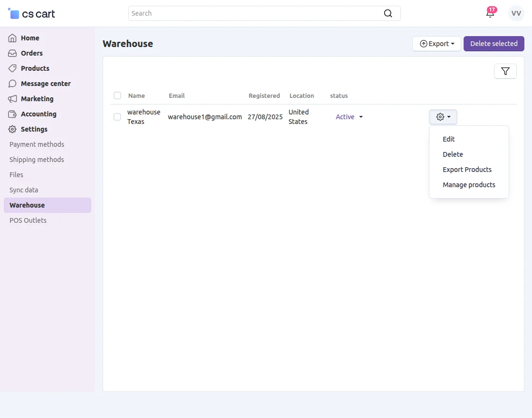532x418 pixels.
Task: Tick the select-all checkbox in table header
Action: click(x=117, y=95)
